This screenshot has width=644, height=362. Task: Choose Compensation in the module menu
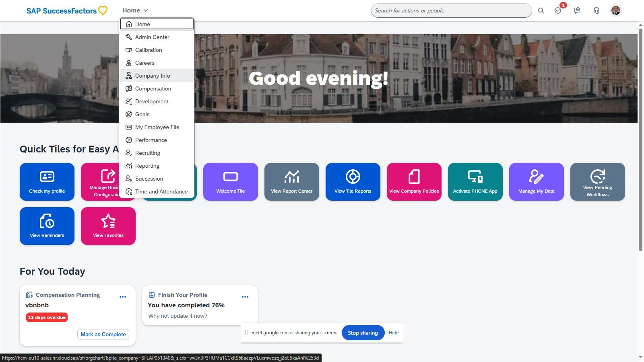point(157,88)
